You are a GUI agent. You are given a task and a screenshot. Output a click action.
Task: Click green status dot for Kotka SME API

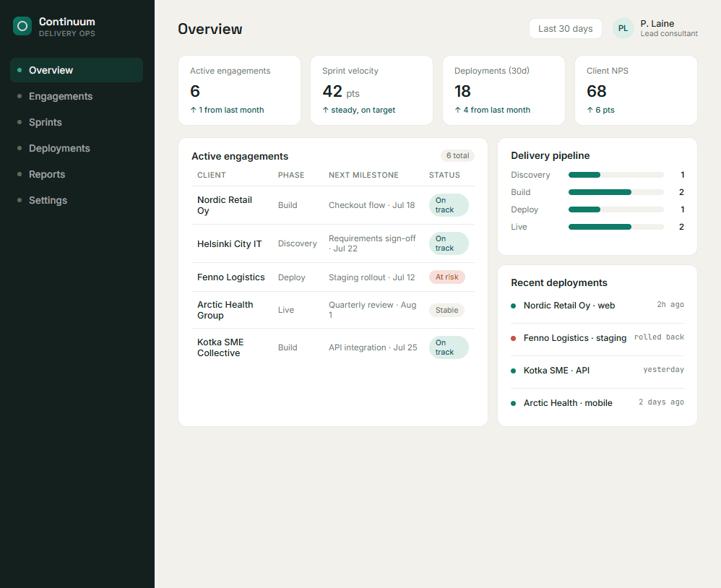coord(513,371)
